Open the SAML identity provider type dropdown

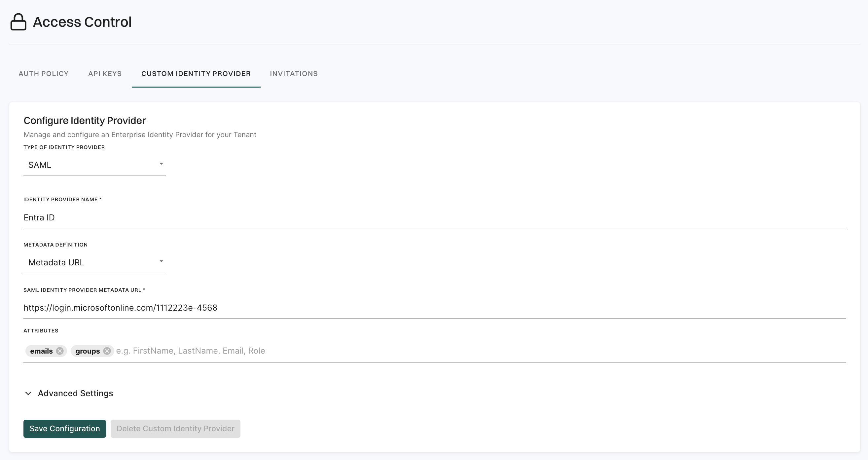pos(95,165)
